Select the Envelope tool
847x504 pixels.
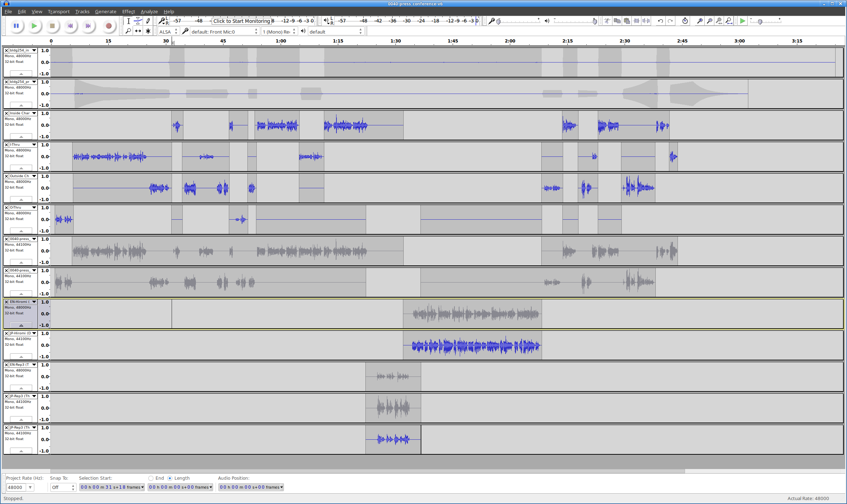[x=138, y=21]
